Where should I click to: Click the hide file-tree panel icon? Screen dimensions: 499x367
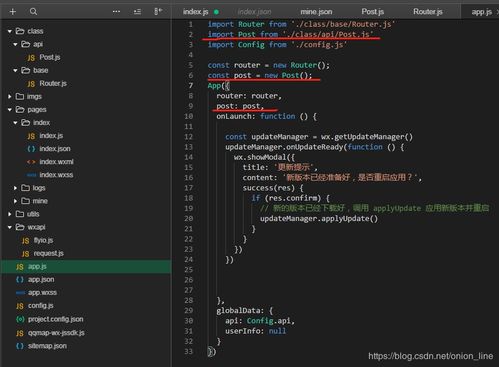pyautogui.click(x=158, y=12)
